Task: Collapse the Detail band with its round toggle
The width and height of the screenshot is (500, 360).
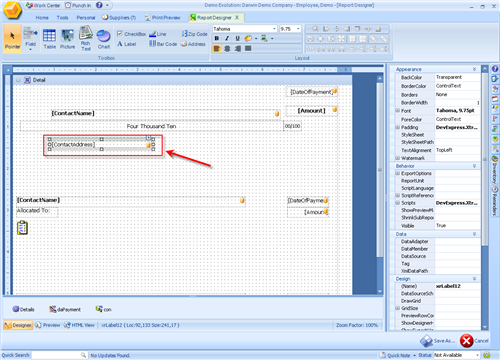Action: click(18, 80)
